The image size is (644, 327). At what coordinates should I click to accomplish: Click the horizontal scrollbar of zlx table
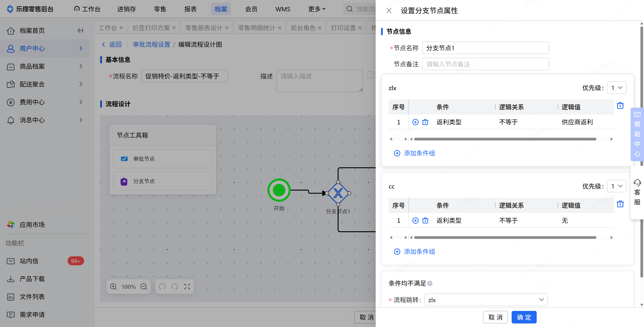505,139
